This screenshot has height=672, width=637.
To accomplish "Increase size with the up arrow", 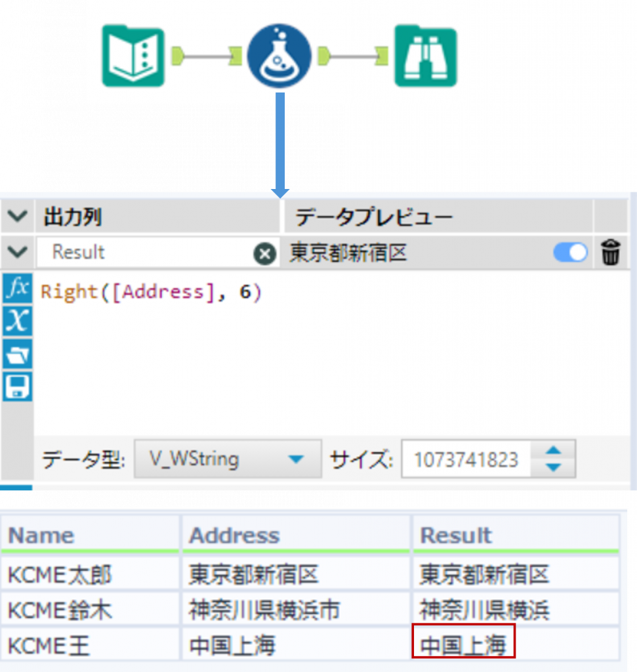I will tap(554, 451).
